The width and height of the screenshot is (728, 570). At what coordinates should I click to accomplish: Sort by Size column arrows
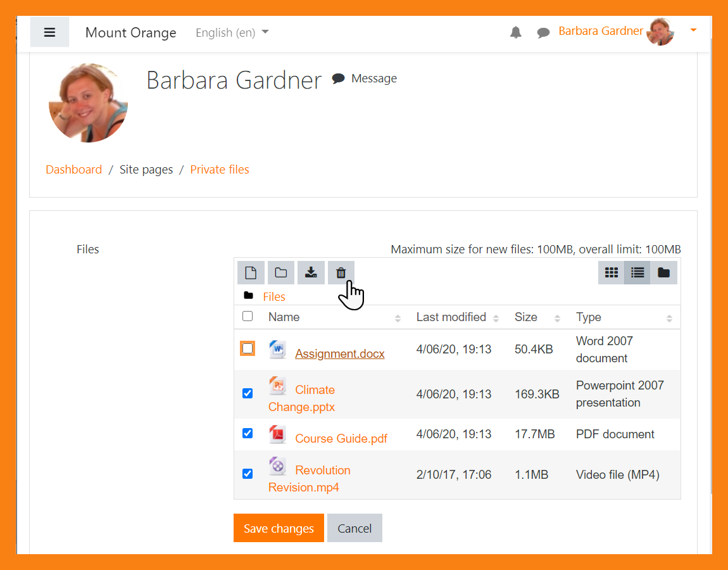[557, 318]
